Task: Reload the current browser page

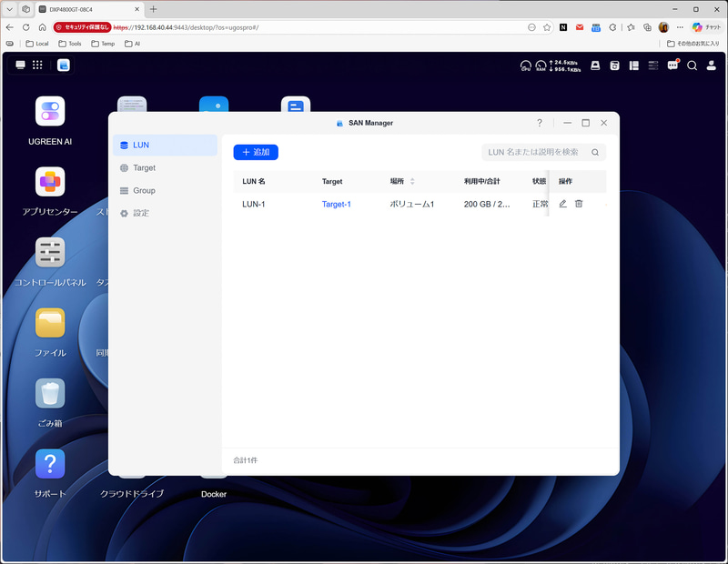Action: (26, 27)
